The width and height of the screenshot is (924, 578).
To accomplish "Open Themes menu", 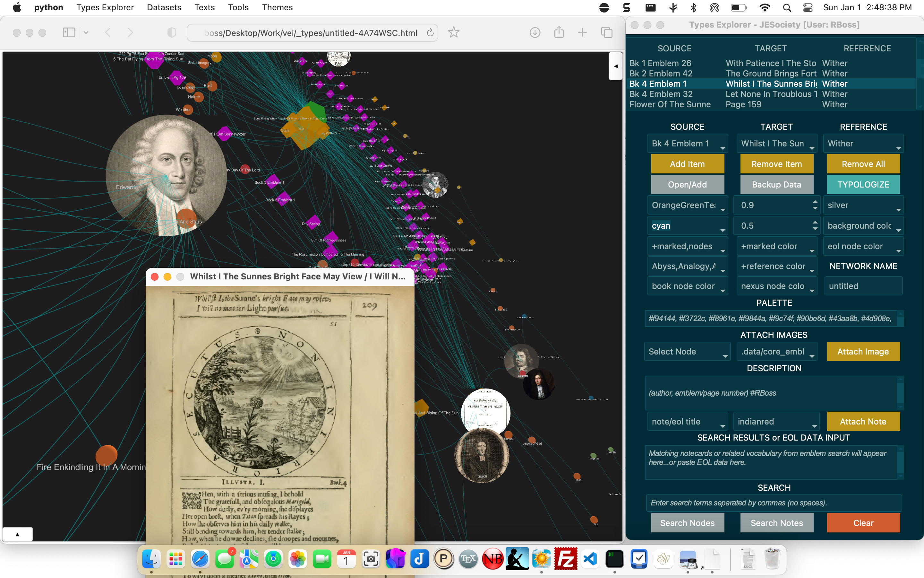I will [277, 8].
